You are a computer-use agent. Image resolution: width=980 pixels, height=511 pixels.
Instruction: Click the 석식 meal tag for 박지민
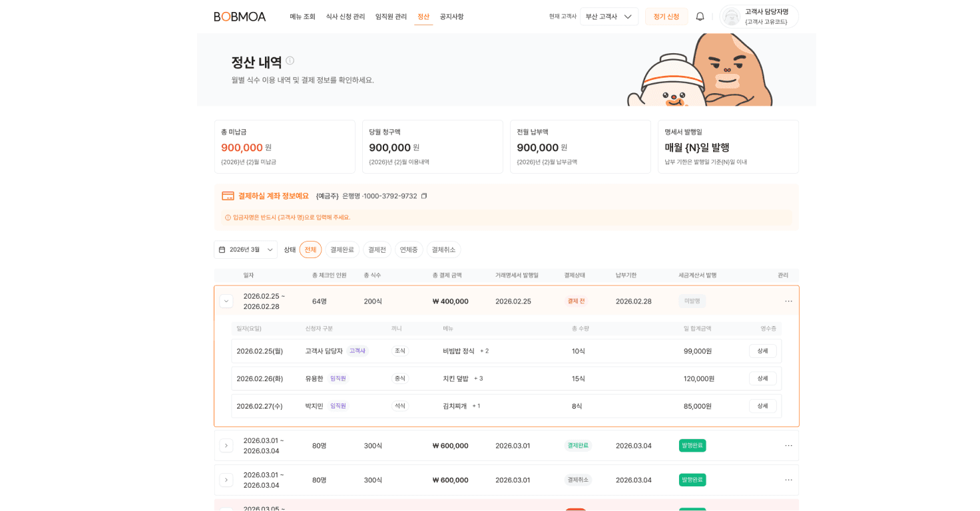[400, 406]
